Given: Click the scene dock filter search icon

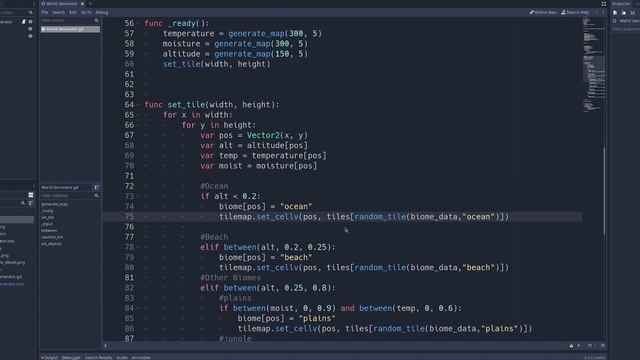Looking at the screenshot, I should tap(31, 13).
